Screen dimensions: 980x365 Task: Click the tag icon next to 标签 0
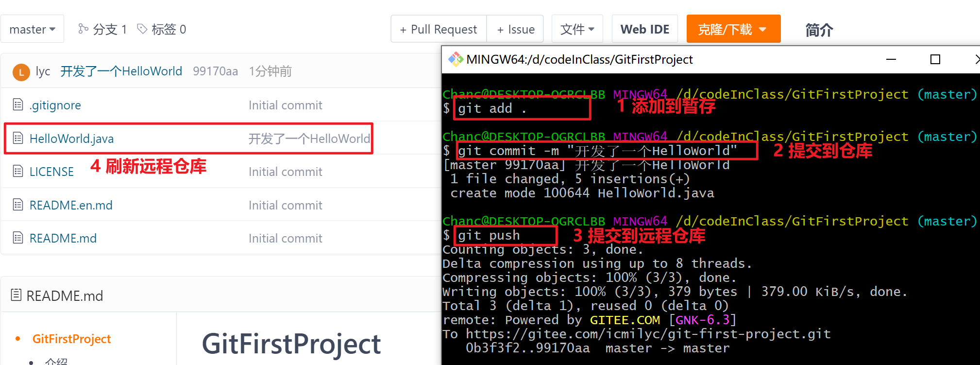pos(142,29)
